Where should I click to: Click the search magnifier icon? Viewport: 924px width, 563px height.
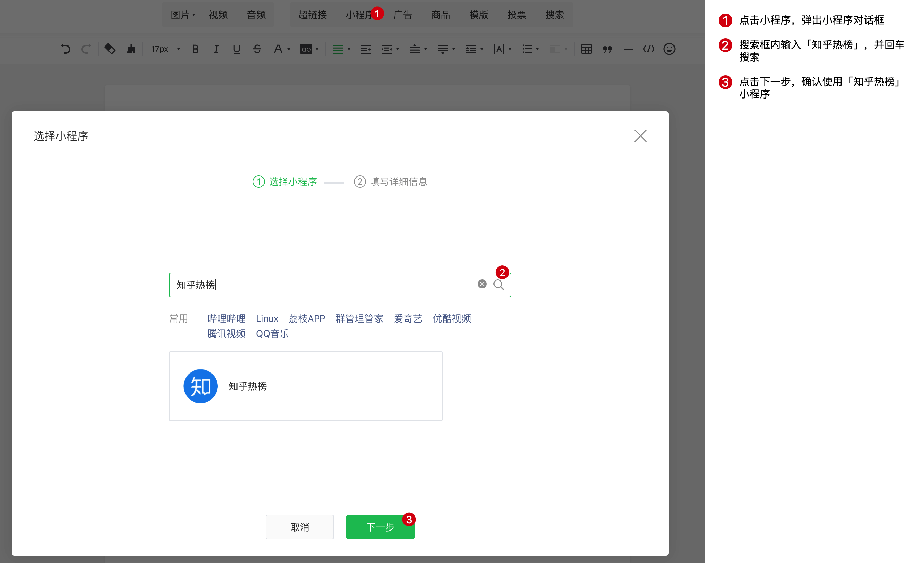(498, 285)
